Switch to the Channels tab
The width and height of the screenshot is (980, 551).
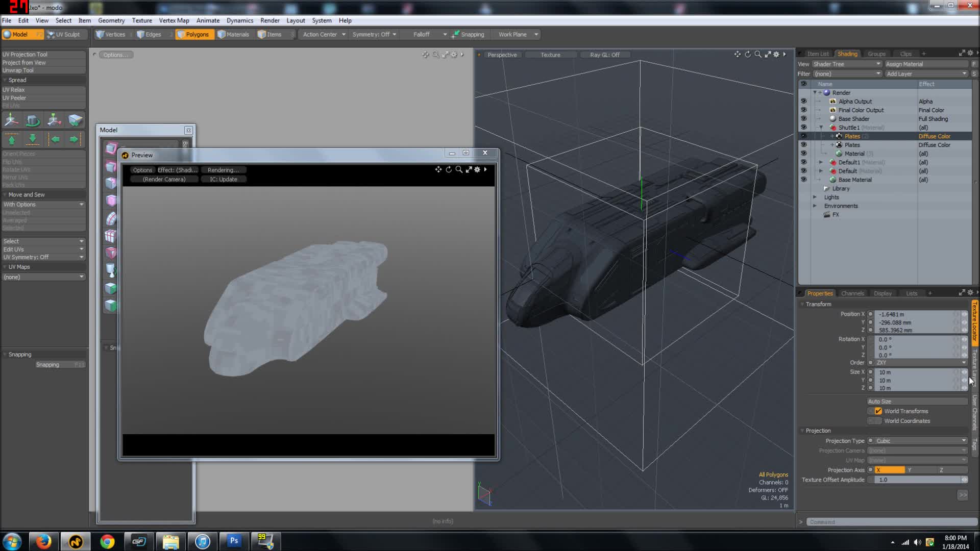(852, 293)
